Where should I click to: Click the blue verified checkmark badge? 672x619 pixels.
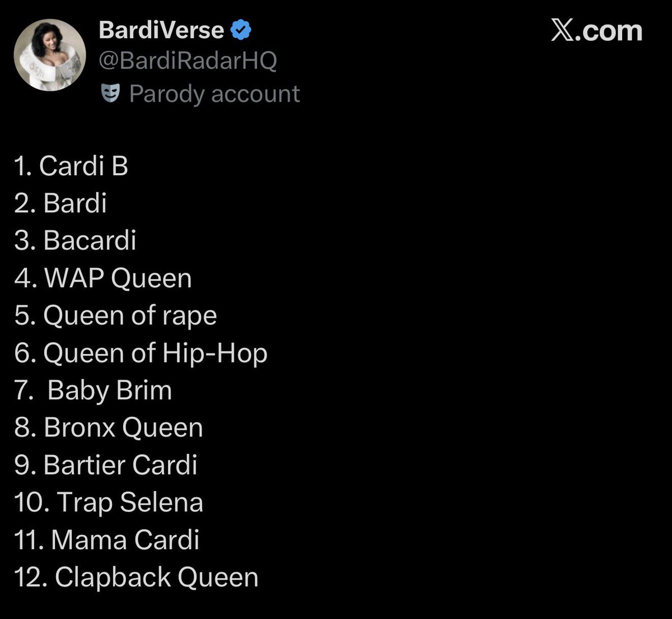(x=241, y=30)
